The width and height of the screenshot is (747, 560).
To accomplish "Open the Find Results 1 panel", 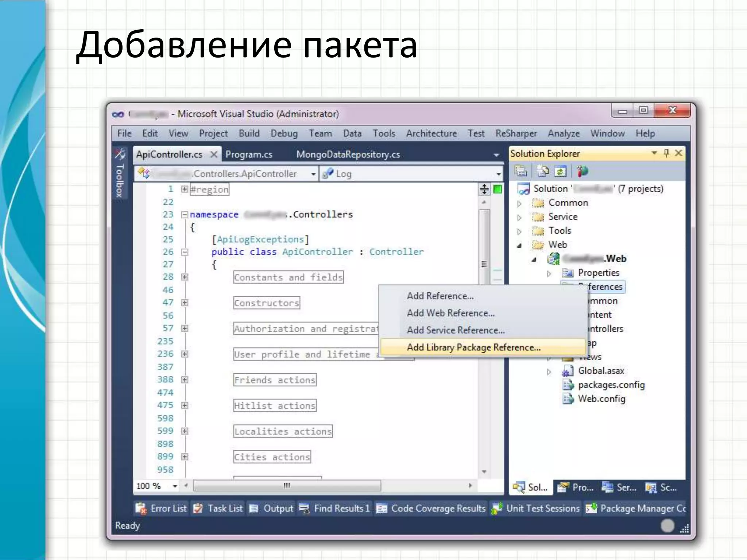I will click(x=334, y=508).
